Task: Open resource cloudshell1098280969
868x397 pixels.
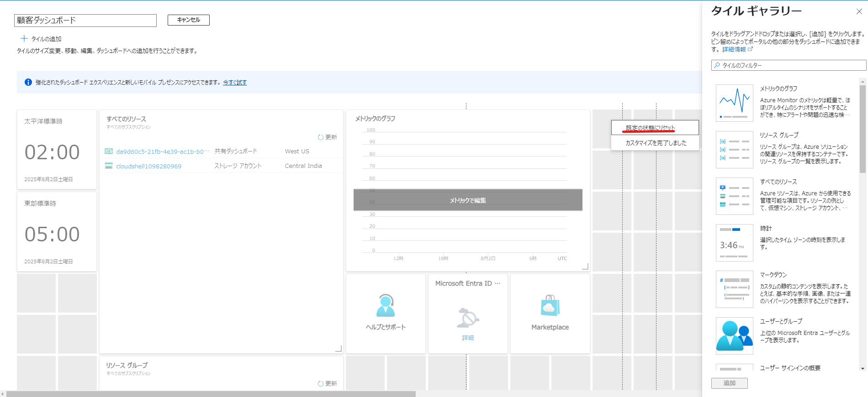Action: tap(148, 166)
